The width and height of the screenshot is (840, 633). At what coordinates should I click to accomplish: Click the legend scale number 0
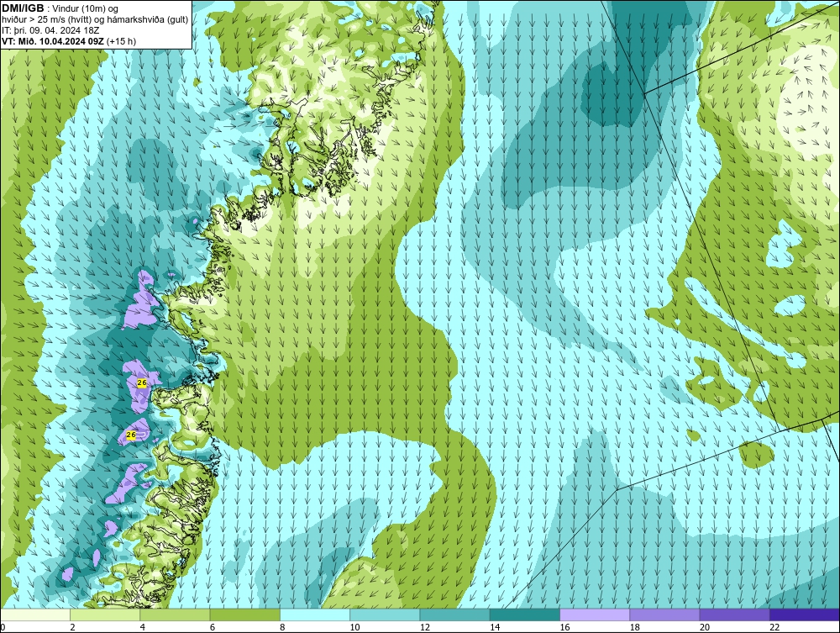pos(3,628)
